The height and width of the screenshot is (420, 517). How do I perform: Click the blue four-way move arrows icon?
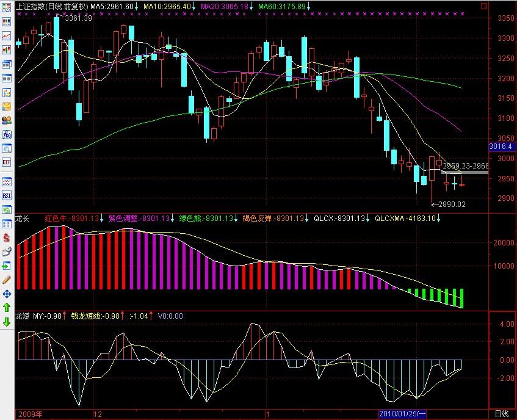coord(7,294)
